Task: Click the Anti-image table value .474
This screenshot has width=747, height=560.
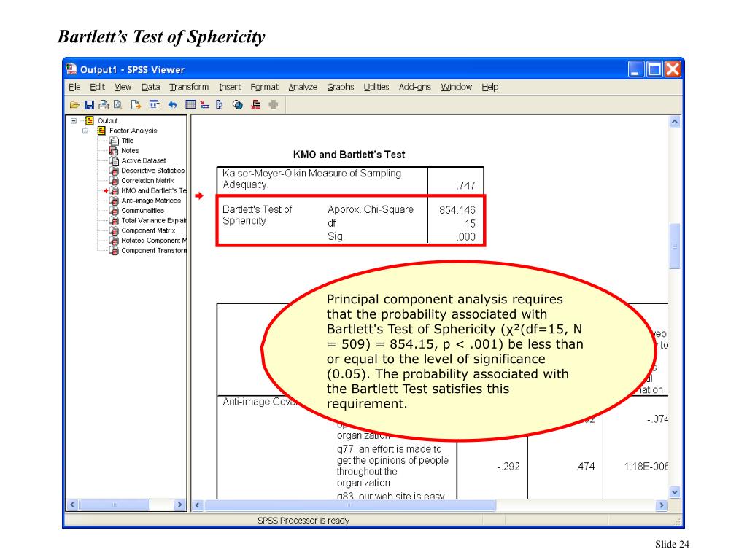Action: tap(585, 466)
